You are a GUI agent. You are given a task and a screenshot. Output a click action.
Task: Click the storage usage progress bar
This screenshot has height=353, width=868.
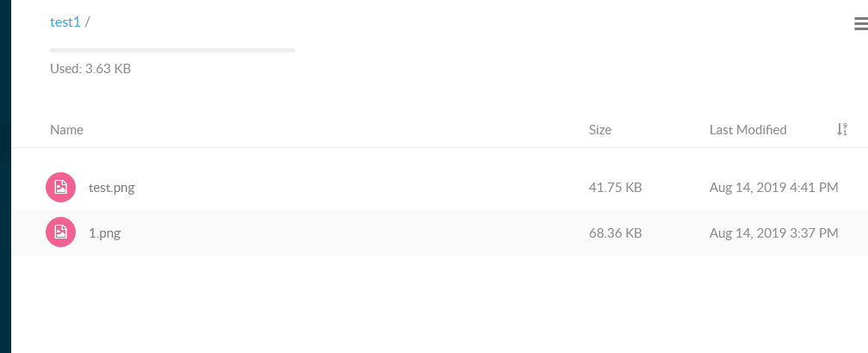[x=172, y=51]
